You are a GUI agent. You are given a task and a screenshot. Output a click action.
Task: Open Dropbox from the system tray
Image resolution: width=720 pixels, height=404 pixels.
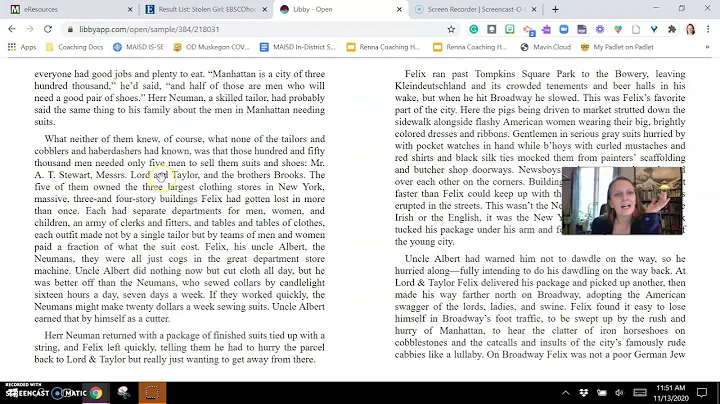(x=584, y=393)
